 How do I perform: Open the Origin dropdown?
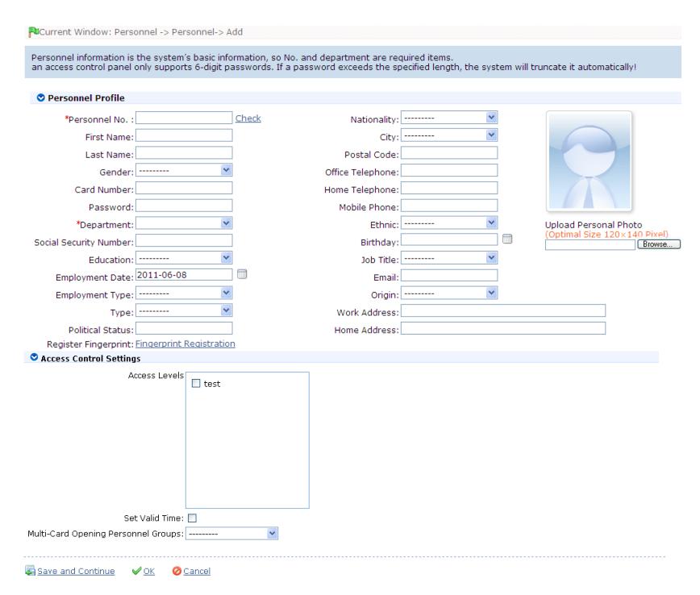click(449, 293)
